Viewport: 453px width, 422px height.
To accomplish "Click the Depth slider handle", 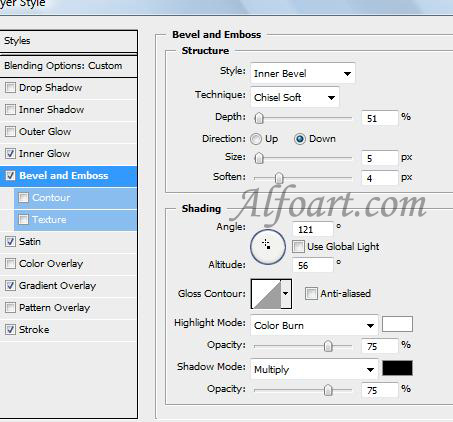I will tap(259, 118).
